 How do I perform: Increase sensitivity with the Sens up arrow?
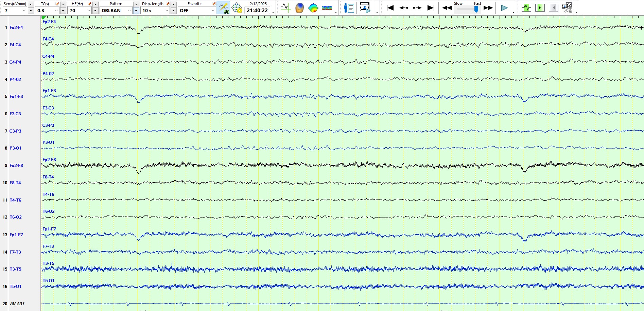pyautogui.click(x=31, y=4)
